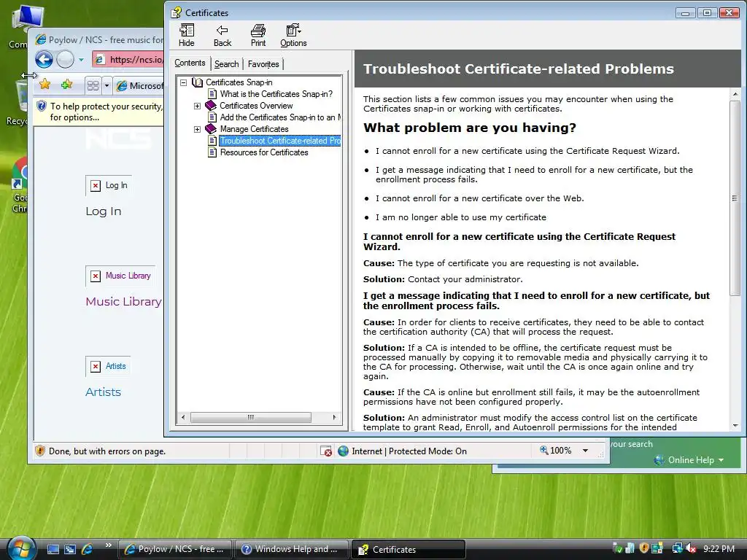Click page icon beside 'What is the Certificates Snap-in?'
The height and width of the screenshot is (560, 747).
212,94
